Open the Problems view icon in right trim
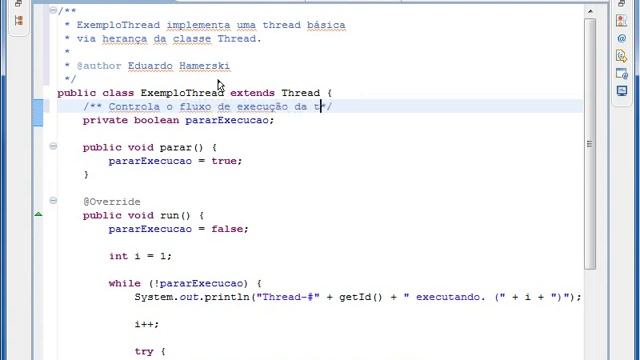The image size is (640, 360). 622,21
